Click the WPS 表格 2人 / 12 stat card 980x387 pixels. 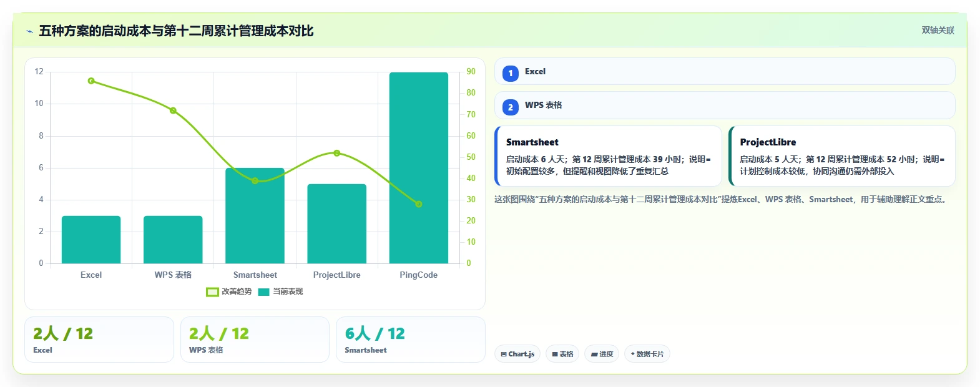[255, 340]
